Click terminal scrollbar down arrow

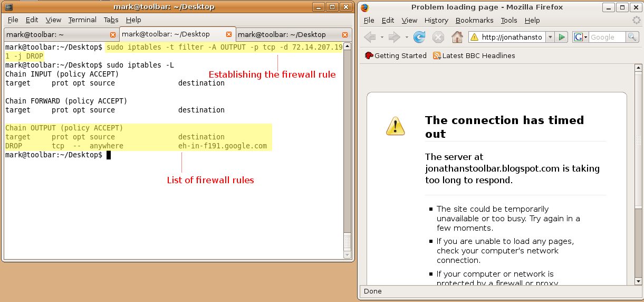(x=347, y=254)
